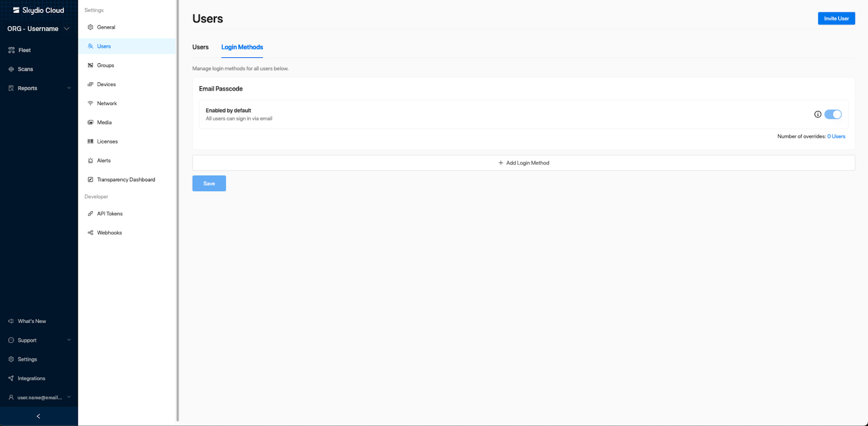Click the Groups icon in settings
The height and width of the screenshot is (426, 868).
(90, 65)
